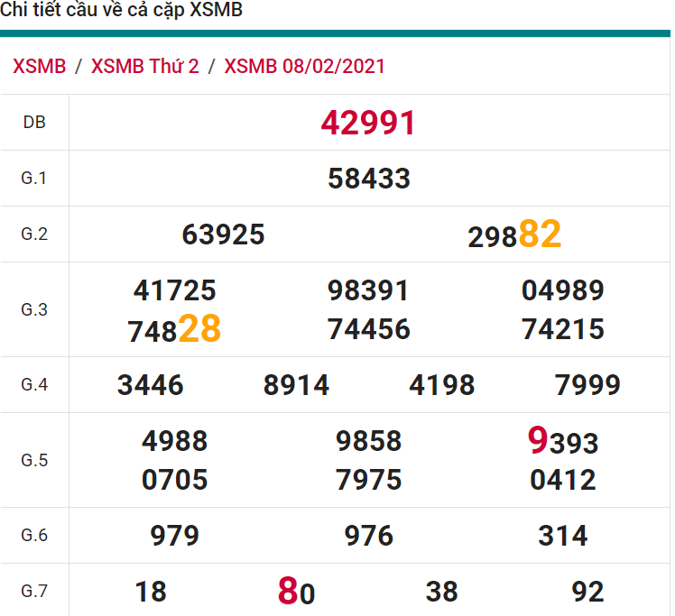Click the special prize number 42991

[x=368, y=124]
